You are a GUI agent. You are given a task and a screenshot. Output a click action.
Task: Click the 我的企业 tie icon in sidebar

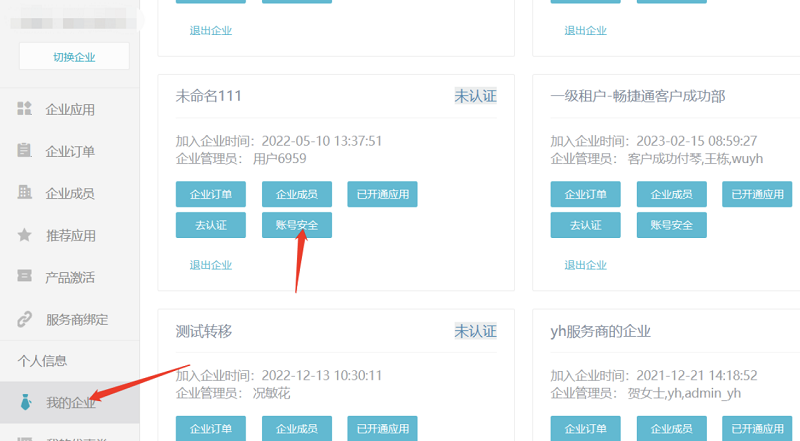click(x=26, y=402)
